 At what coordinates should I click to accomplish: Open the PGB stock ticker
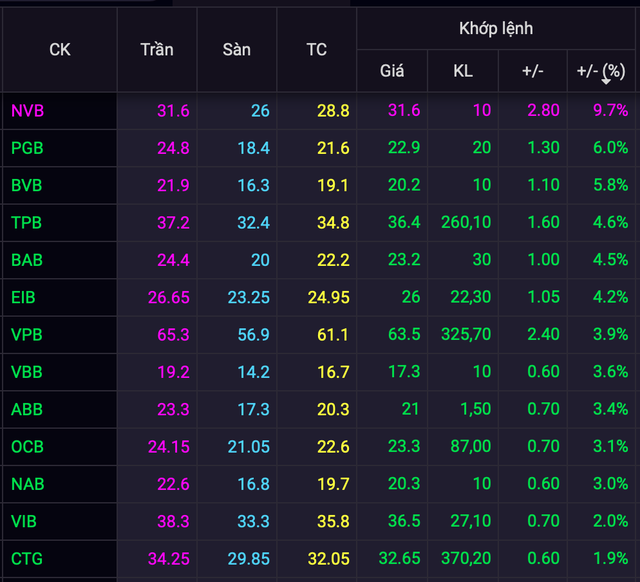point(27,148)
